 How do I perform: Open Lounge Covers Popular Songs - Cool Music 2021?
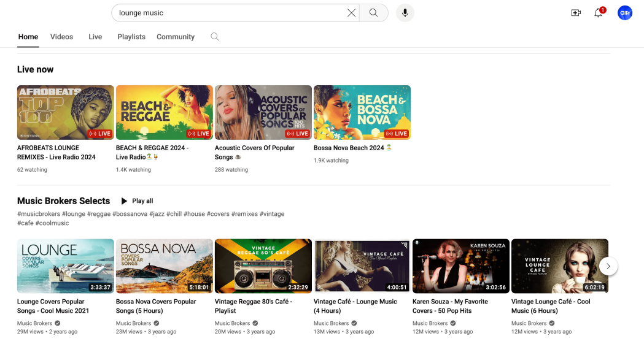53,306
